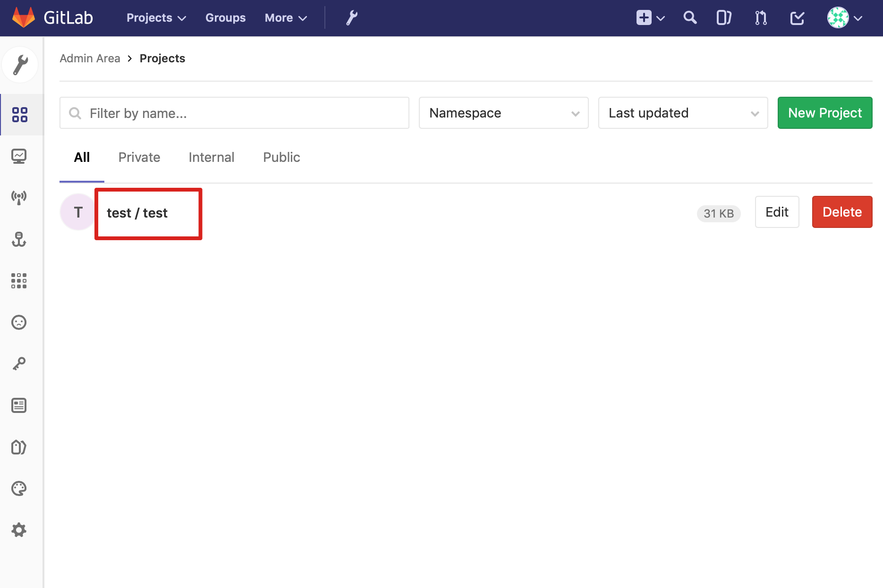
Task: Switch to the Internal tab
Action: 211,158
